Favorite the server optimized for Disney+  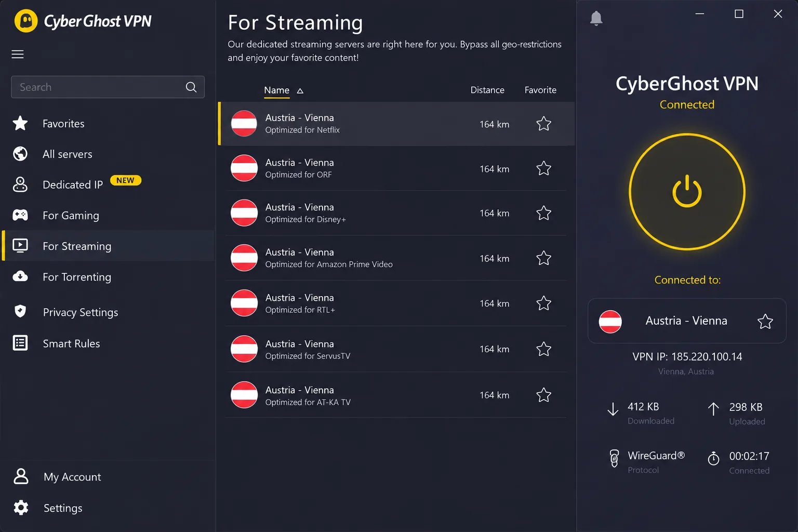tap(544, 213)
